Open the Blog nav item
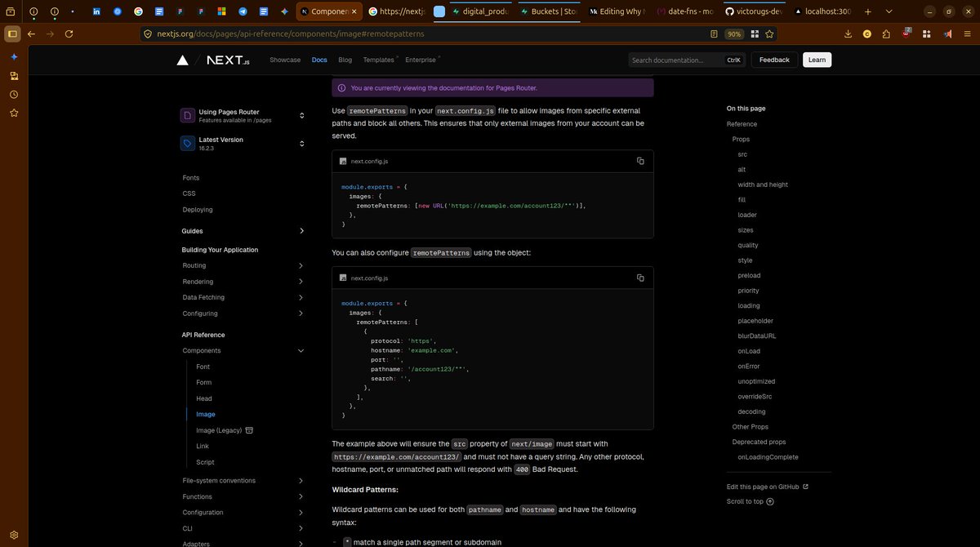The height and width of the screenshot is (547, 980). pos(345,60)
